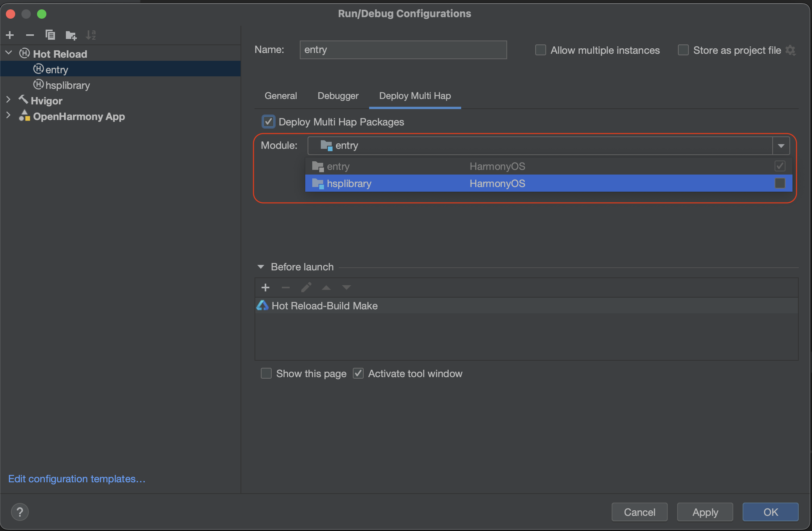Switch to the General tab
The height and width of the screenshot is (531, 812).
(281, 96)
